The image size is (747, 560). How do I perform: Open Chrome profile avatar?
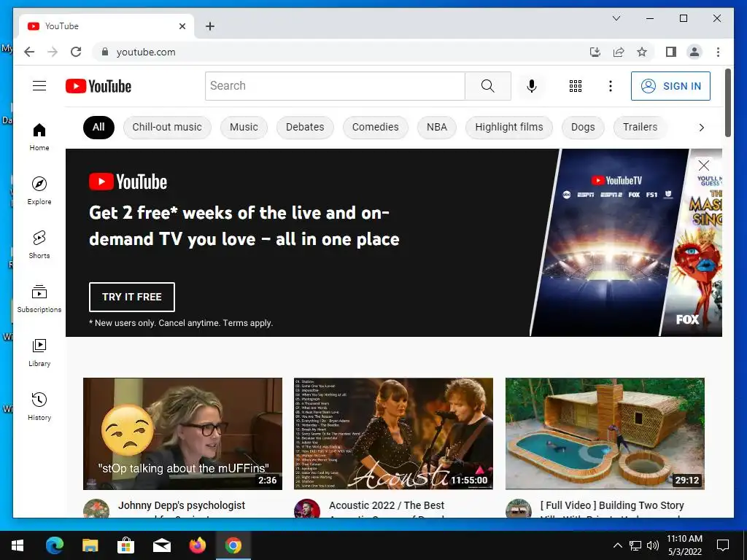tap(694, 52)
